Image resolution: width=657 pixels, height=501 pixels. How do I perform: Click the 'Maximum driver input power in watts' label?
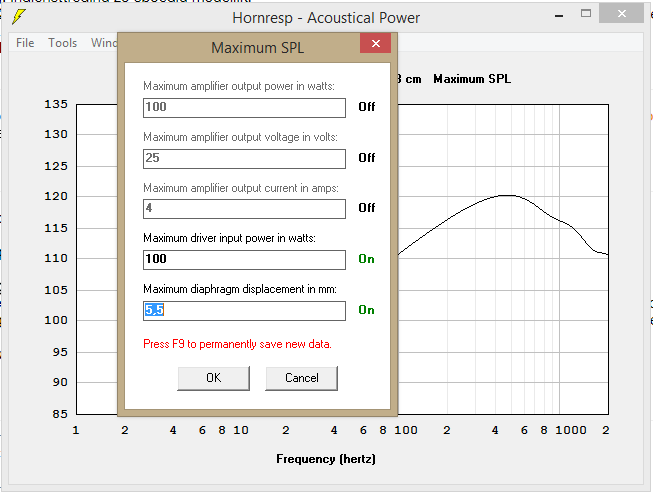click(x=230, y=238)
